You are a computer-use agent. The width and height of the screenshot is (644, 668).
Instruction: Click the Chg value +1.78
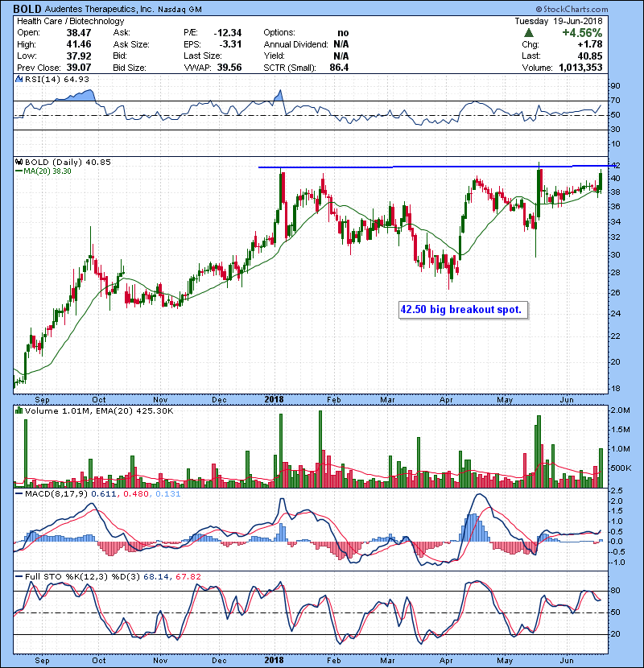tap(590, 44)
